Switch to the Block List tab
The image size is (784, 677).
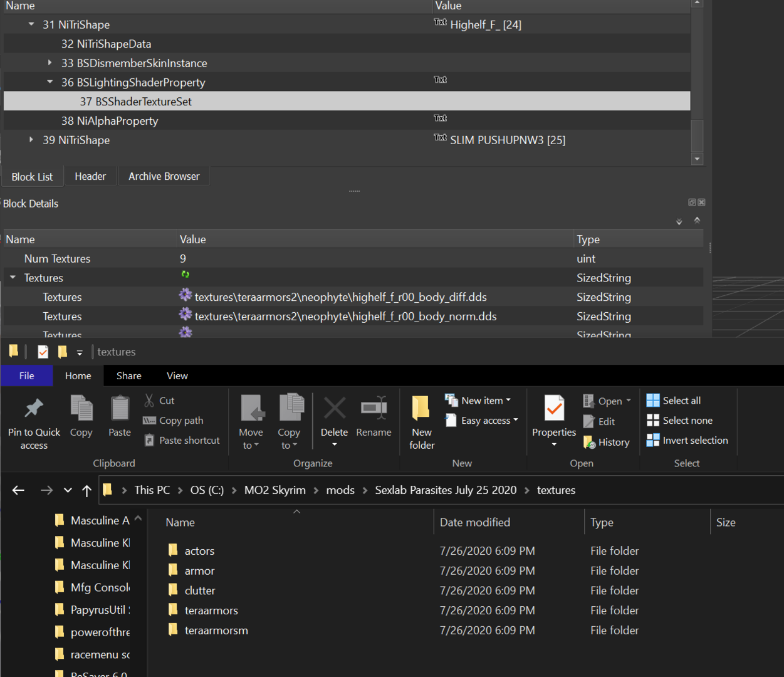pos(33,177)
